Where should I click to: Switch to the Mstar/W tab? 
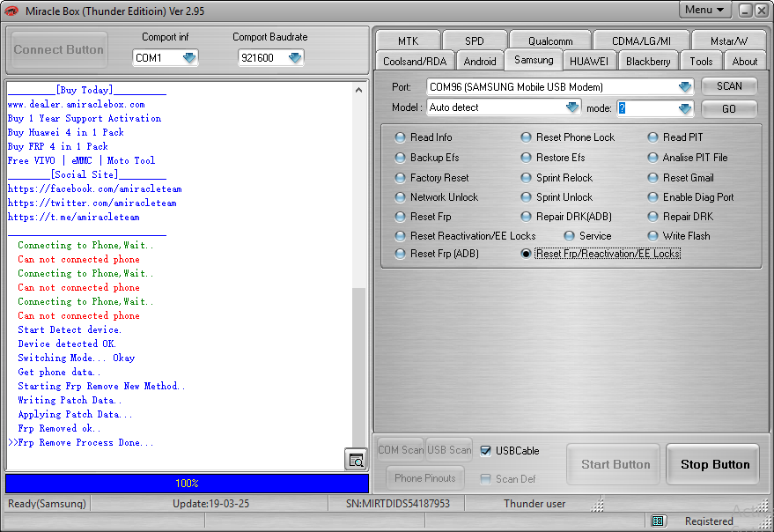coord(729,41)
